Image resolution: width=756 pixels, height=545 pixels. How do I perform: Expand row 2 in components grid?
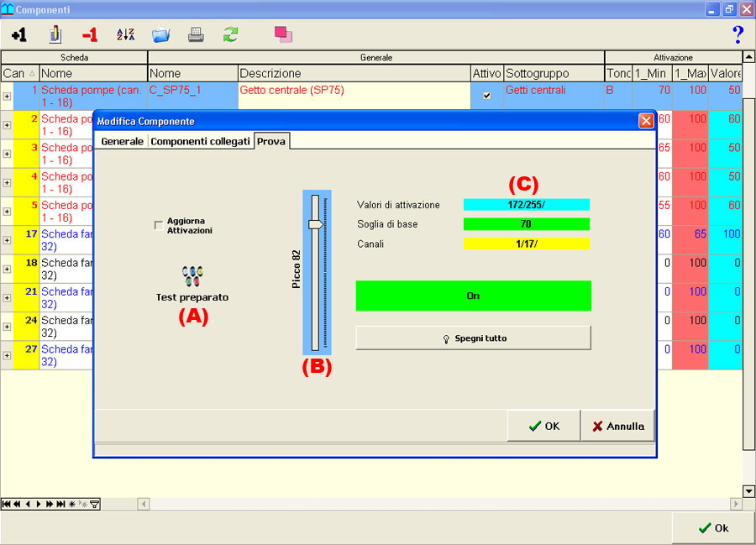[x=7, y=125]
